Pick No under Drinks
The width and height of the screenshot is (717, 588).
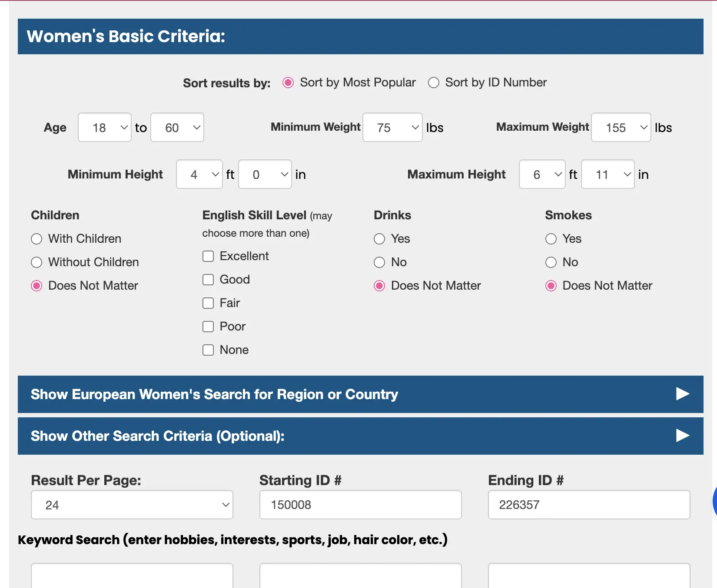[379, 262]
